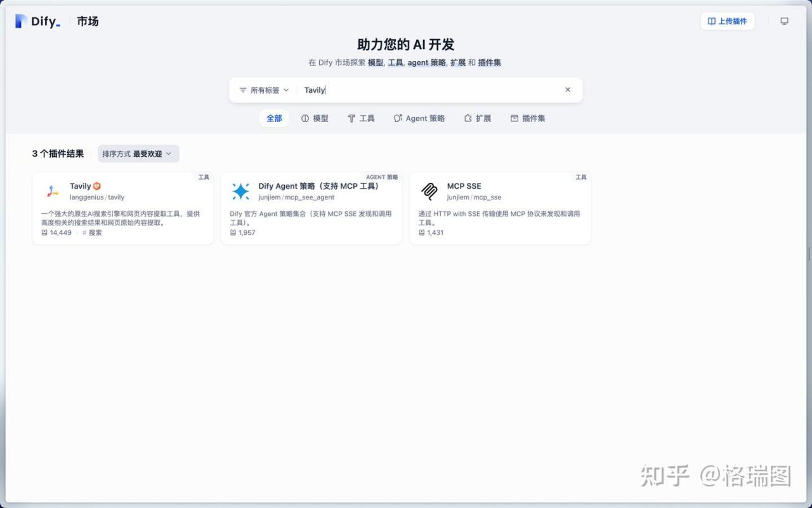Click the 模型 link in the subtitle

pos(376,62)
